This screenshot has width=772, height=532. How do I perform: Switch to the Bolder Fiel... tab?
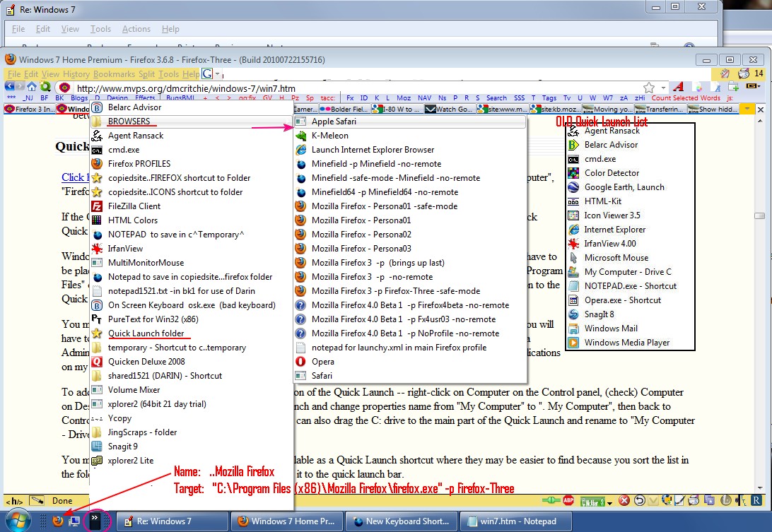[344, 109]
